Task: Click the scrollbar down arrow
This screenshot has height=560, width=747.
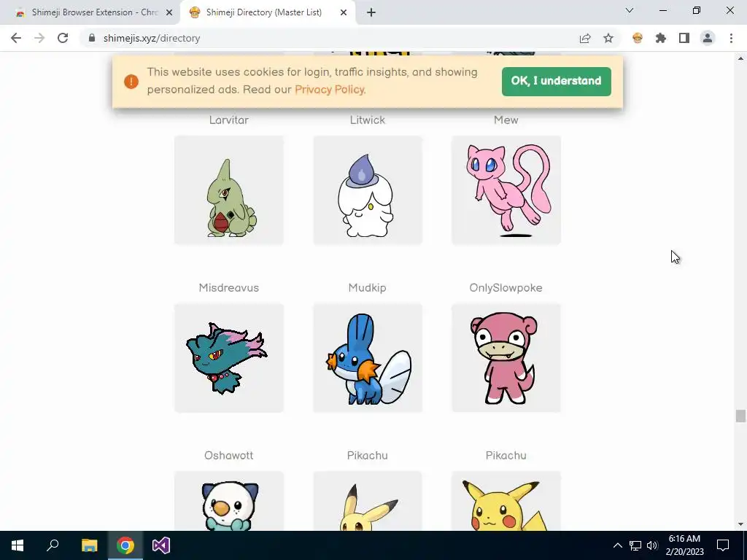Action: (x=740, y=524)
